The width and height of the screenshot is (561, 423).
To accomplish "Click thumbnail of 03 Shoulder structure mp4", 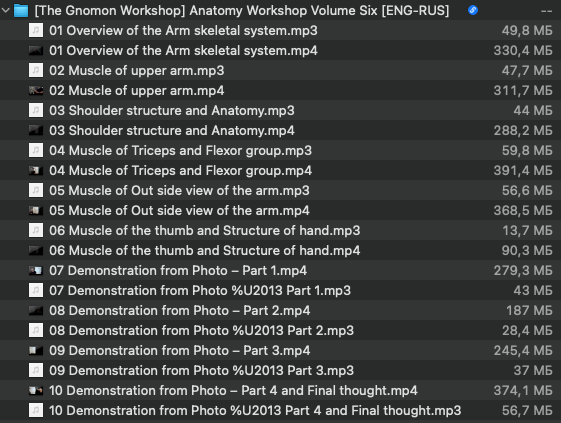I will coord(36,131).
